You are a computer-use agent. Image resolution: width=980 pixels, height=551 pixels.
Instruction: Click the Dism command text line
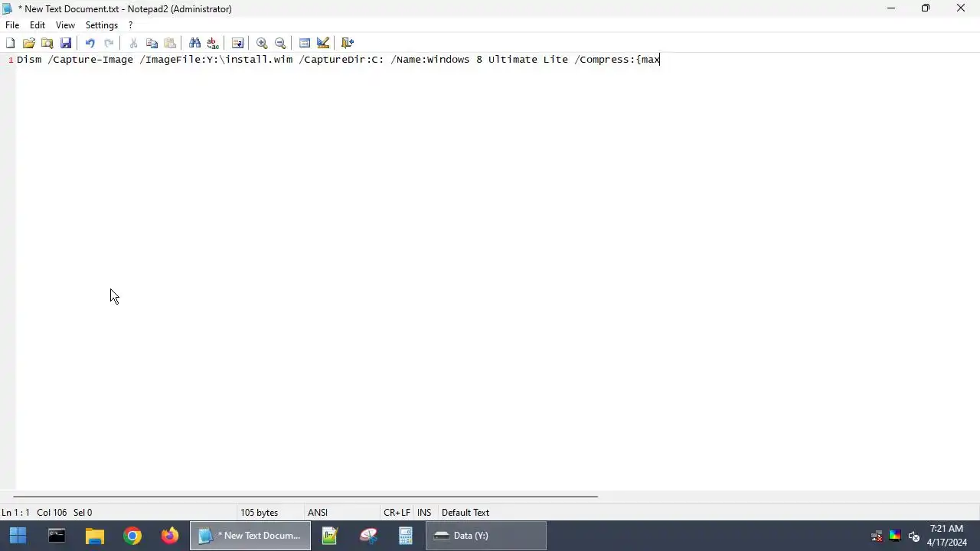click(x=338, y=60)
